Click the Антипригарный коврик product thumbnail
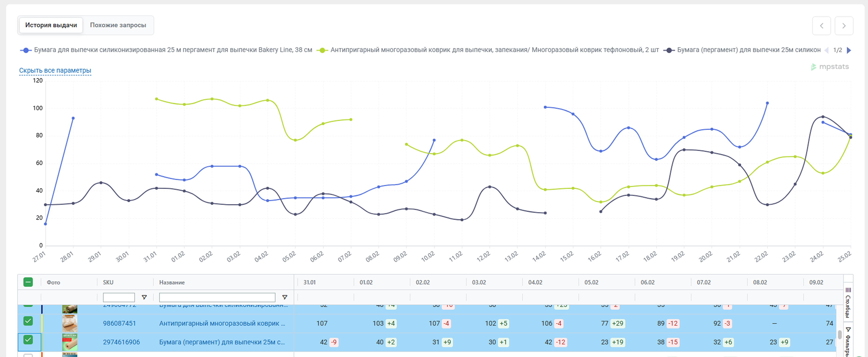The width and height of the screenshot is (868, 357). [x=69, y=323]
